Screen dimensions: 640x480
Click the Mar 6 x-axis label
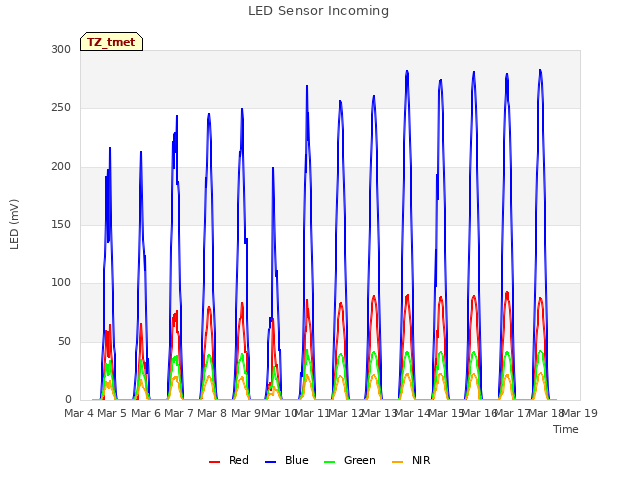click(x=146, y=413)
